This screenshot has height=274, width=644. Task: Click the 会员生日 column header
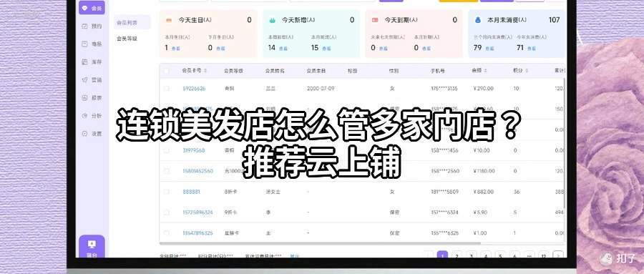tap(316, 71)
